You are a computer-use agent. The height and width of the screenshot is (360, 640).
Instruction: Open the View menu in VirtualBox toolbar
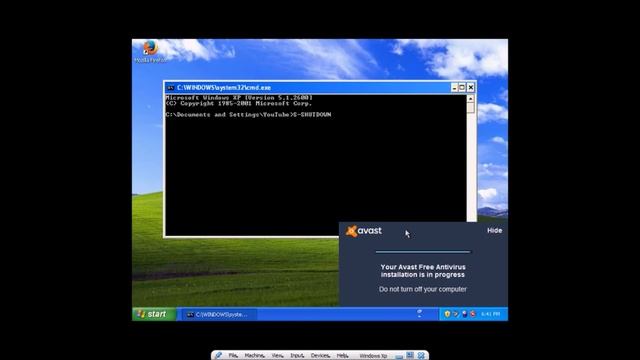click(277, 356)
